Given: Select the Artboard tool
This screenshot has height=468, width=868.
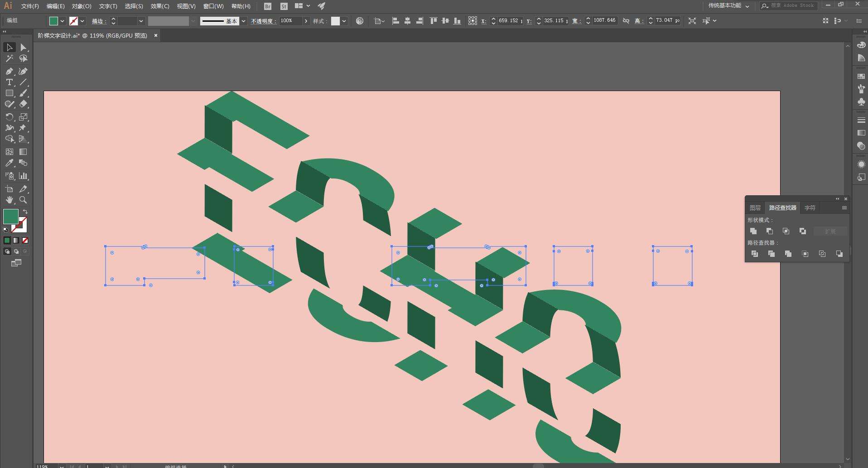Looking at the screenshot, I should click(x=9, y=189).
